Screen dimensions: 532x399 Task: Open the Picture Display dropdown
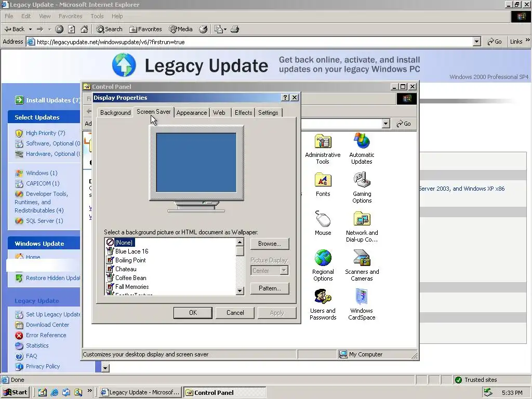[x=284, y=270]
